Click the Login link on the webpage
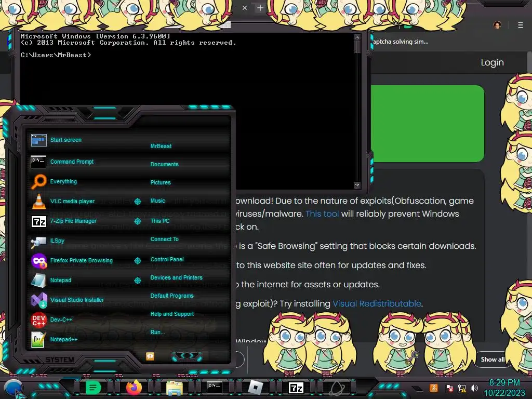Image resolution: width=532 pixels, height=399 pixels. point(493,62)
